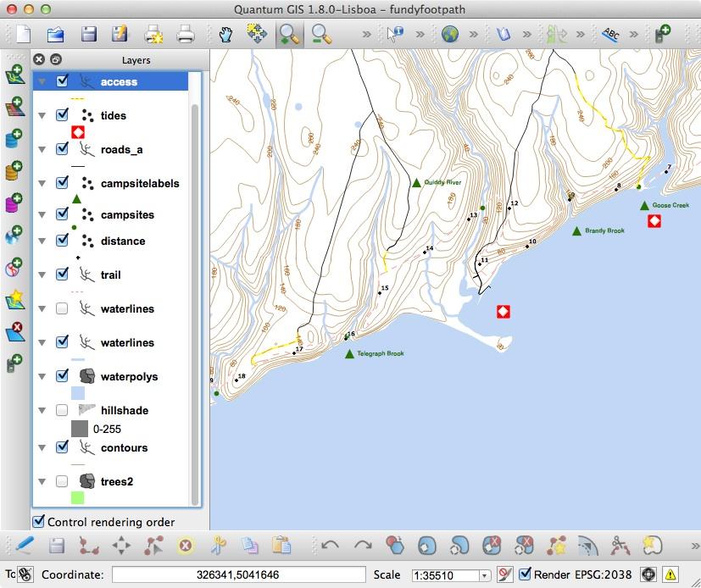Click the Save Project floppy icon
The width and height of the screenshot is (701, 588).
(88, 35)
